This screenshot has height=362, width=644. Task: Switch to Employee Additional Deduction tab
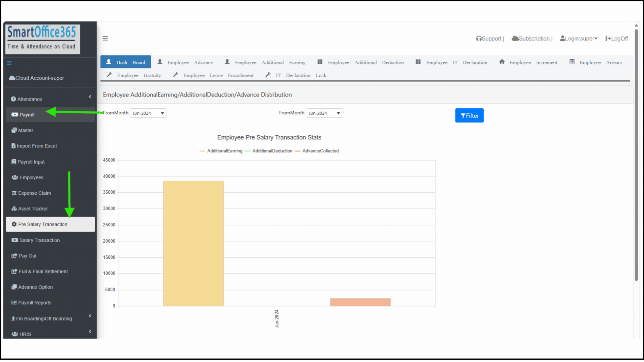click(x=361, y=62)
